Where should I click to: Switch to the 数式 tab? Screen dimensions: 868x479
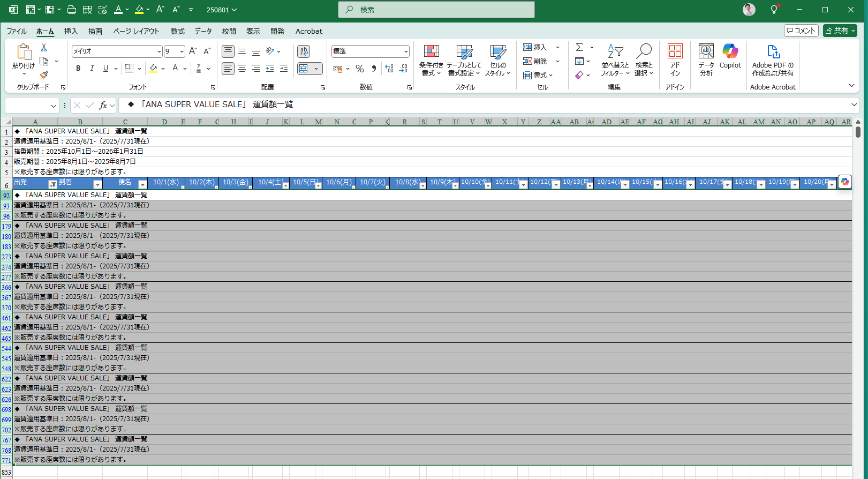coord(178,31)
